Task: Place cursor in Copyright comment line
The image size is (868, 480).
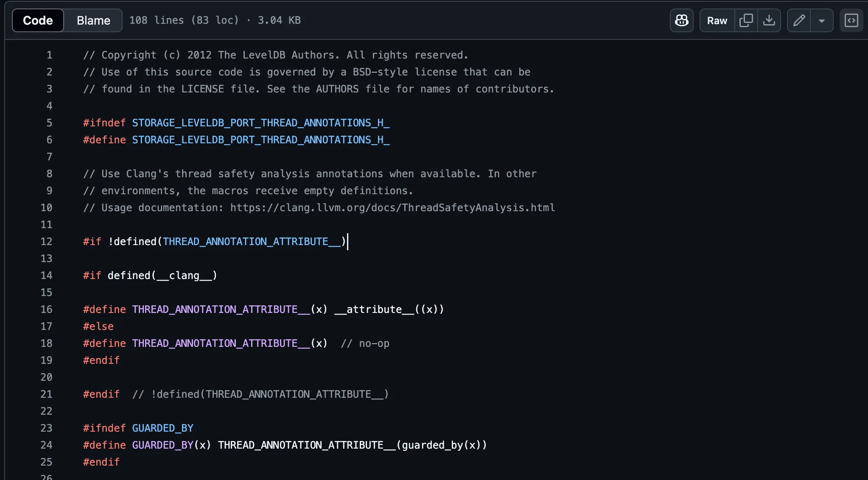Action: pyautogui.click(x=276, y=55)
